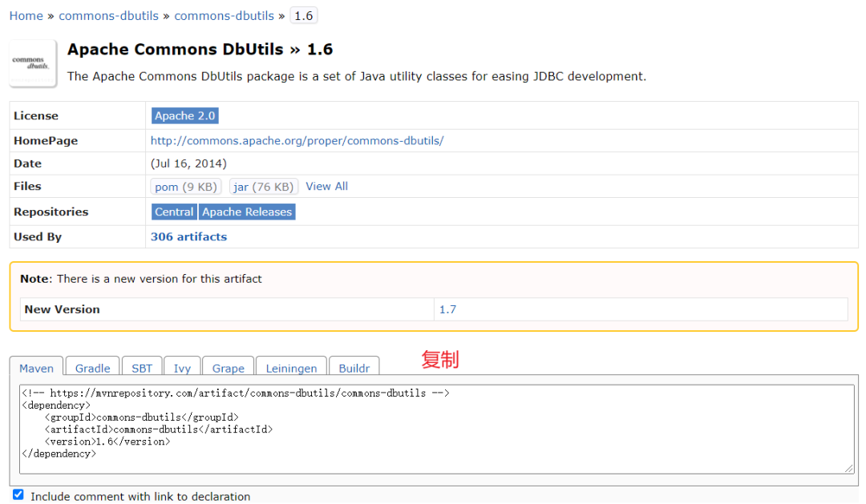Screen dimensions: 866x504
Task: Open new version 1.7 link
Action: [x=448, y=309]
